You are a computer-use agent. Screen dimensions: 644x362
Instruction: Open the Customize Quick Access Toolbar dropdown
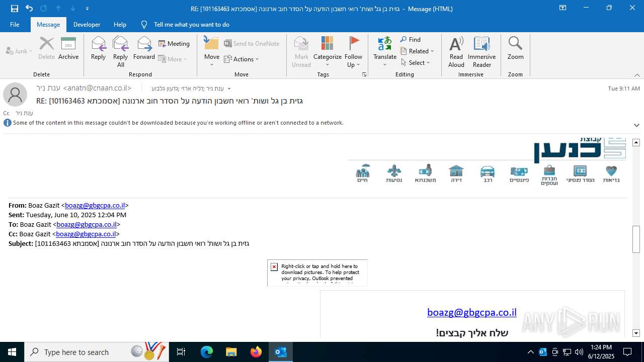[88, 9]
